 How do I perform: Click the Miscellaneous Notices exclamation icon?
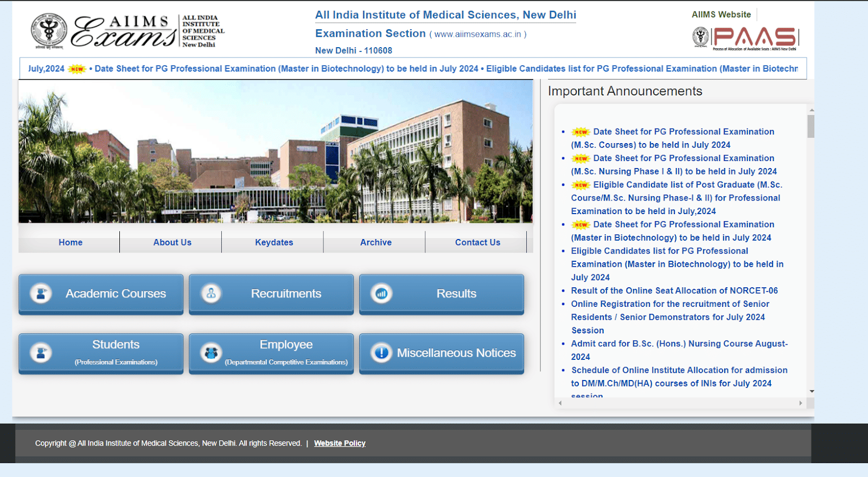(381, 353)
